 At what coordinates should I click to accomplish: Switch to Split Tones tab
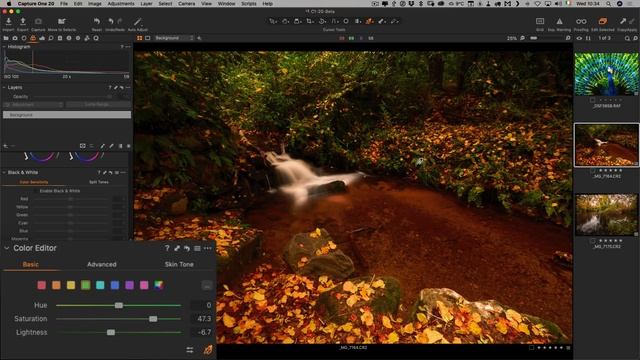[99, 182]
